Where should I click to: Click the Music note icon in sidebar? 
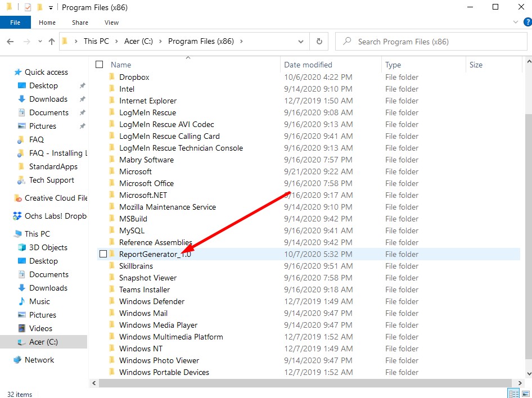coord(22,301)
